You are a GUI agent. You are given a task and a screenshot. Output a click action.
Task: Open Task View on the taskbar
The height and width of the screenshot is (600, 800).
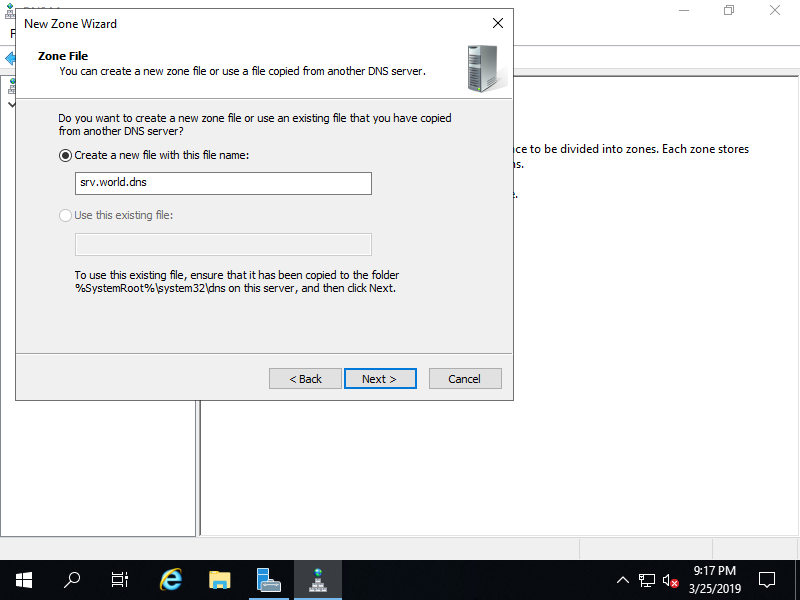pyautogui.click(x=119, y=580)
